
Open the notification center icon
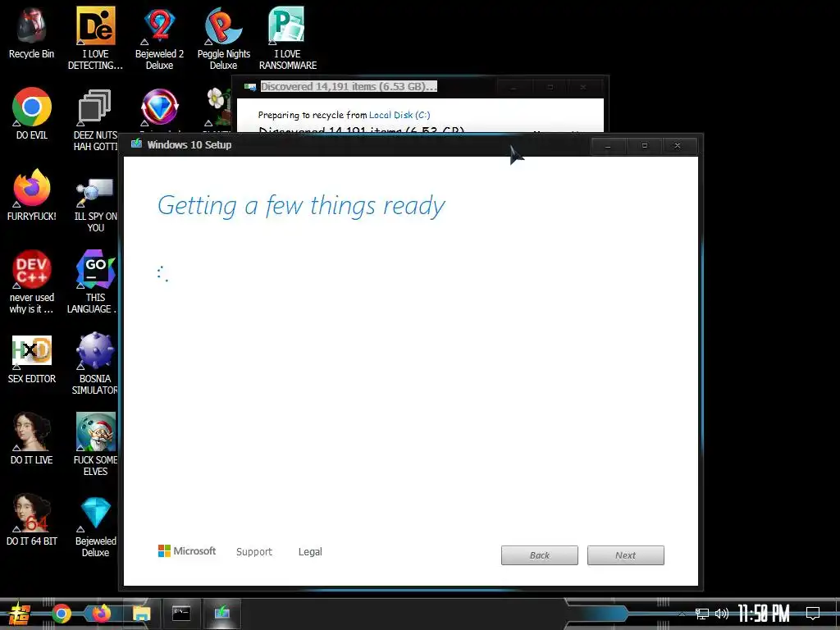[x=813, y=614]
